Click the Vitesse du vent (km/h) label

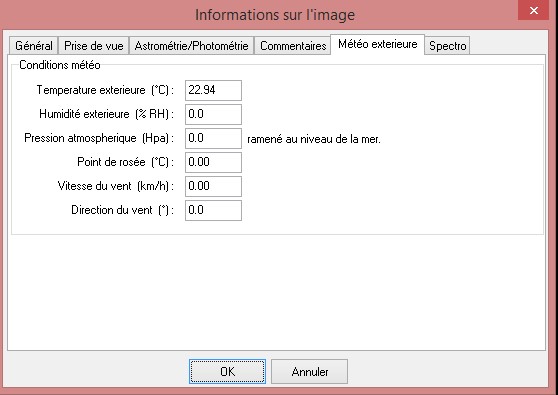[x=116, y=186]
